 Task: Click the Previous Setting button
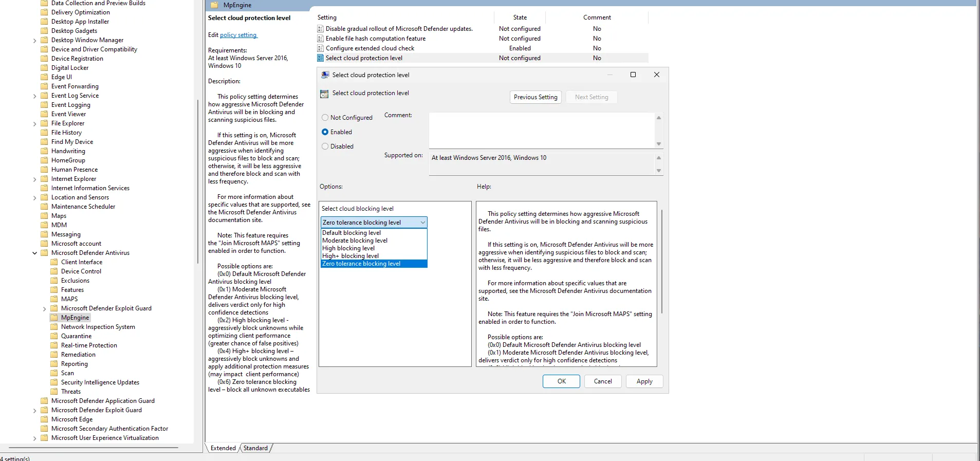click(x=535, y=97)
